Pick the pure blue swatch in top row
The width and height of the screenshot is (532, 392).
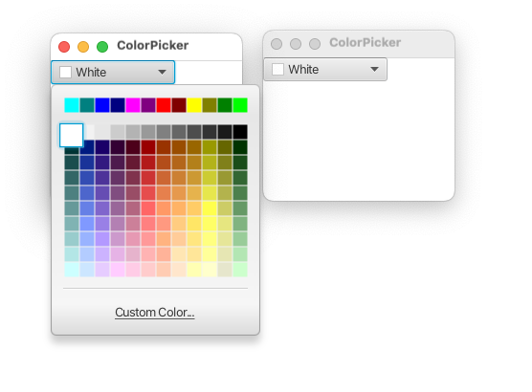click(102, 105)
